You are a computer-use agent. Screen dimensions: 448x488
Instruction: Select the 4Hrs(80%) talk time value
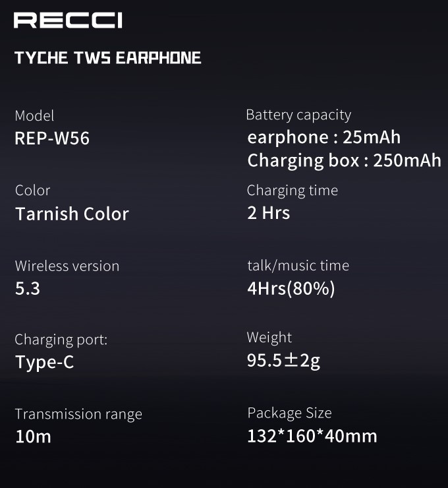(x=291, y=288)
